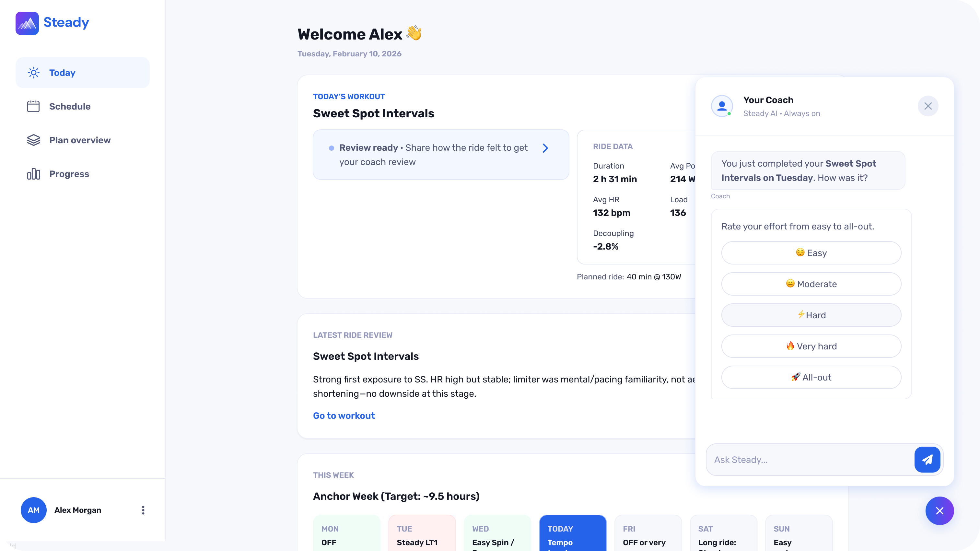Choose the Very hard effort option
The width and height of the screenshot is (980, 551).
[811, 346]
